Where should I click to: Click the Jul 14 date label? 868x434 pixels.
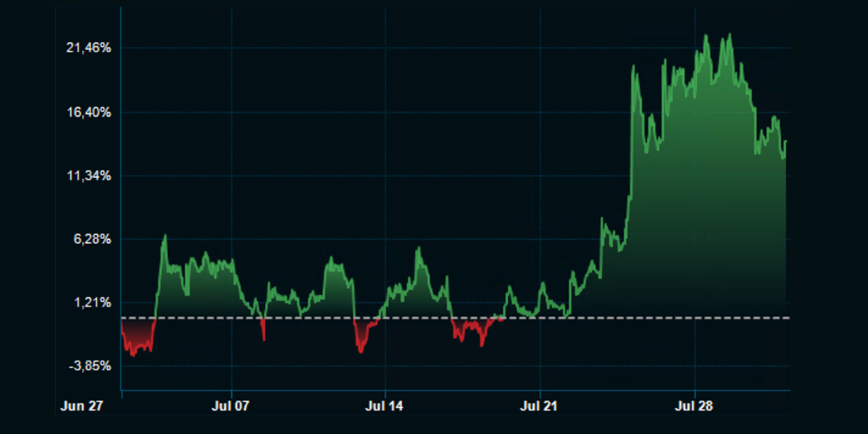385,406
